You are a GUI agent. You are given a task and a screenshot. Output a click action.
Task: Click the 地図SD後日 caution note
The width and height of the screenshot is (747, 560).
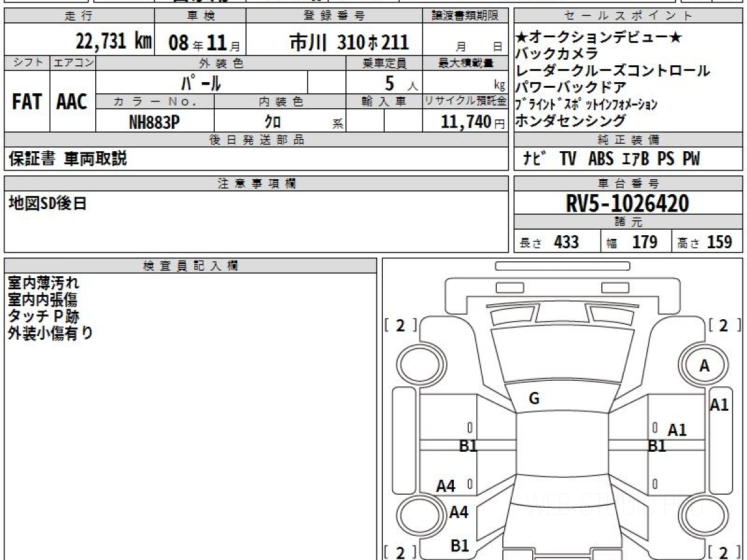(47, 203)
